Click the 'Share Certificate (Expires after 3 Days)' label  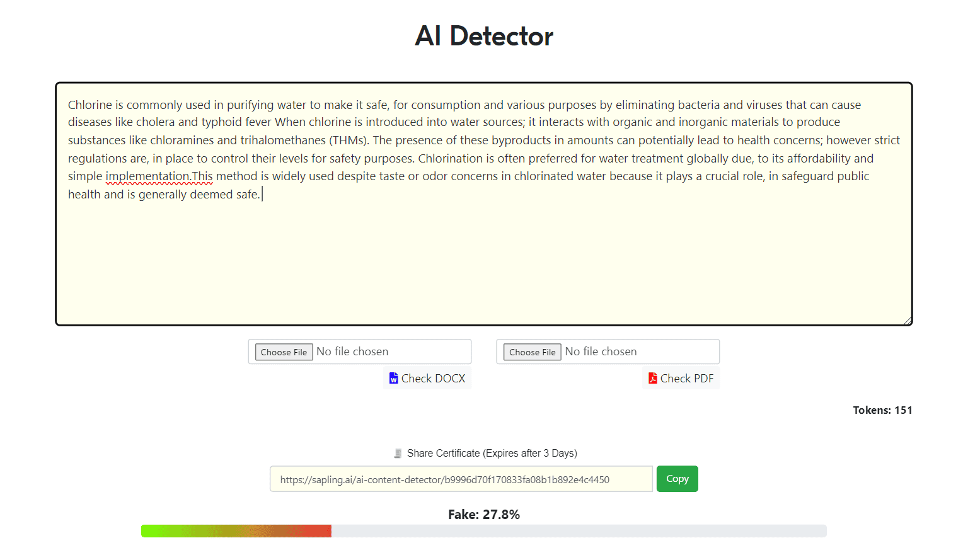coord(492,454)
